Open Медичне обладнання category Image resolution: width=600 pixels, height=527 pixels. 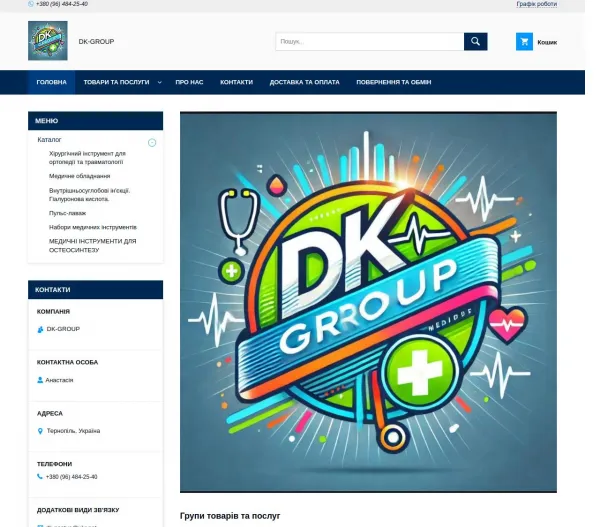coord(80,176)
